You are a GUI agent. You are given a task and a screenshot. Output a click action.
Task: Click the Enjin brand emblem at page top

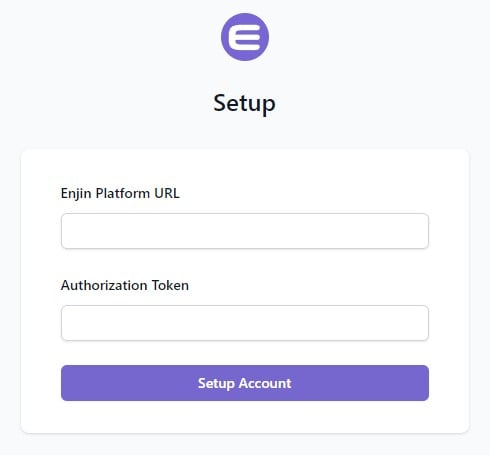click(x=245, y=37)
